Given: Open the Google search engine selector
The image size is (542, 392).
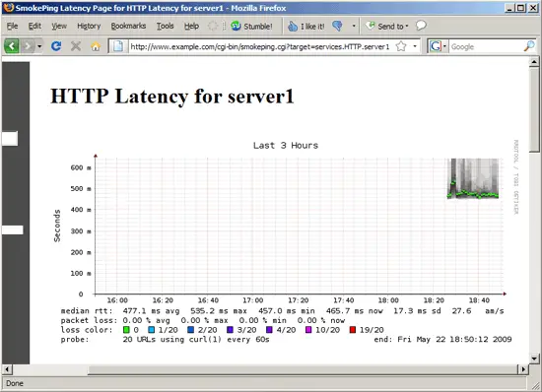Looking at the screenshot, I should pyautogui.click(x=438, y=46).
